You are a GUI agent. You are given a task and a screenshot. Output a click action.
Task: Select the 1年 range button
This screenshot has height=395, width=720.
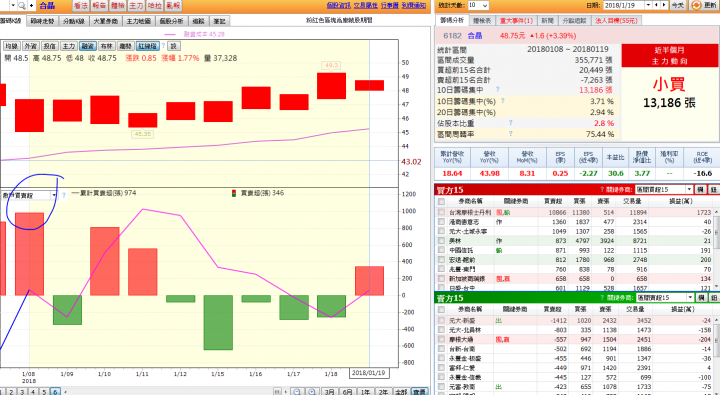pyautogui.click(x=366, y=391)
